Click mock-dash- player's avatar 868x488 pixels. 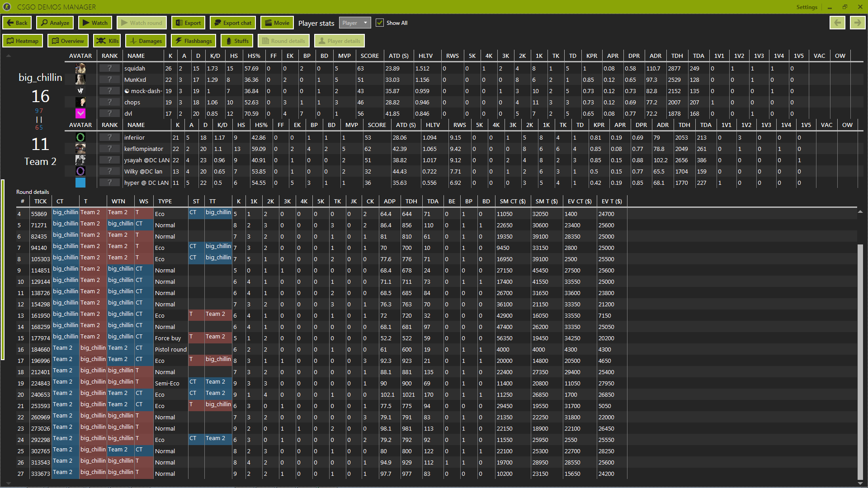click(80, 91)
